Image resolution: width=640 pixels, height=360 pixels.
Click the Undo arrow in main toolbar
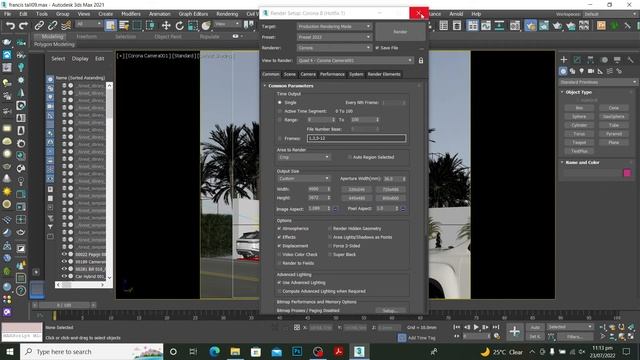pos(10,26)
